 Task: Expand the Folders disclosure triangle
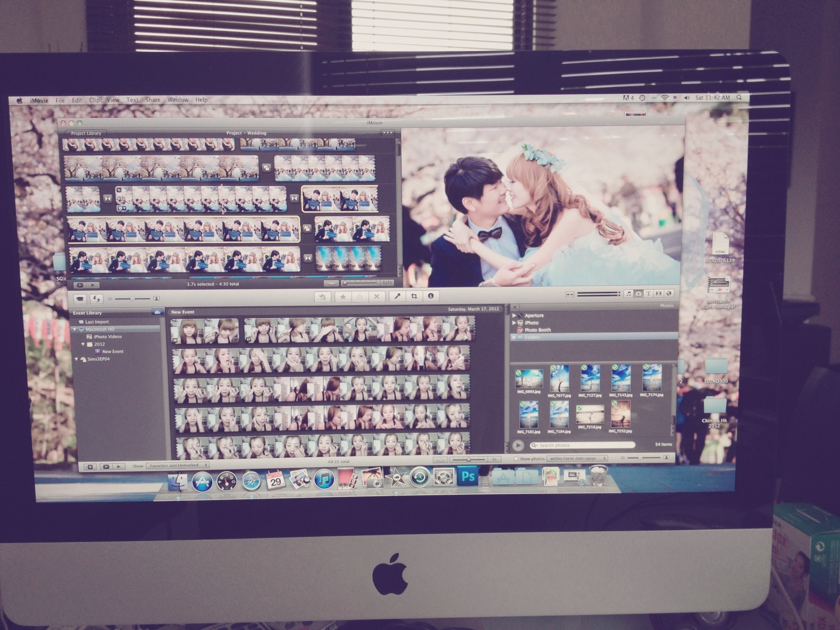pyautogui.click(x=514, y=337)
